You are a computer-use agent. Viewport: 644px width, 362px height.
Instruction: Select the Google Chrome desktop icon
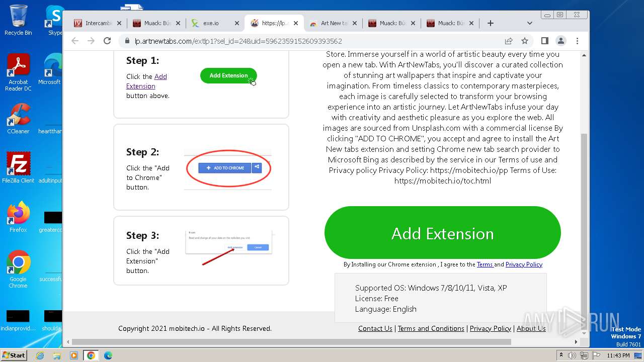pos(18,269)
